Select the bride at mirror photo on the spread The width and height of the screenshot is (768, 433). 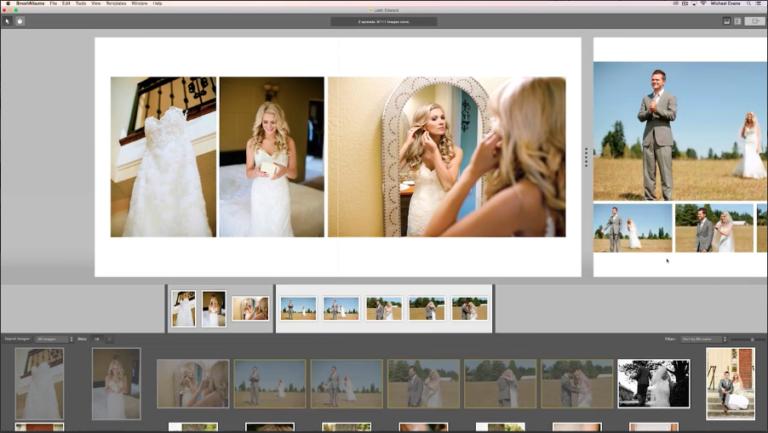click(446, 157)
